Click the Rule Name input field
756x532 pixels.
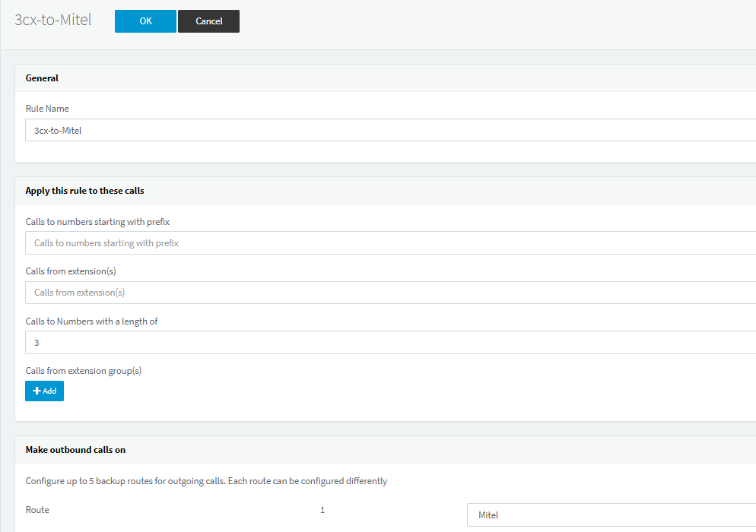point(390,130)
